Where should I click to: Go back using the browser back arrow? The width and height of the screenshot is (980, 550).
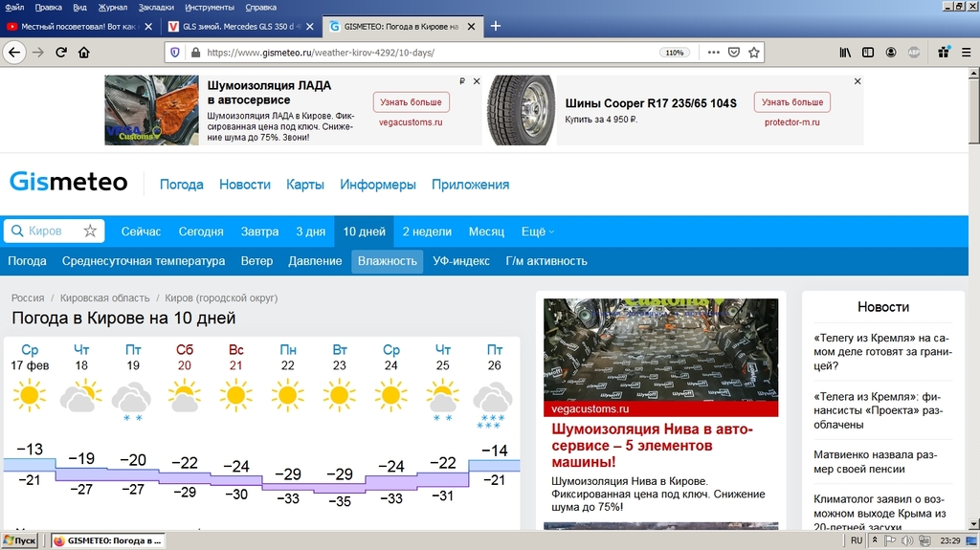pos(14,53)
